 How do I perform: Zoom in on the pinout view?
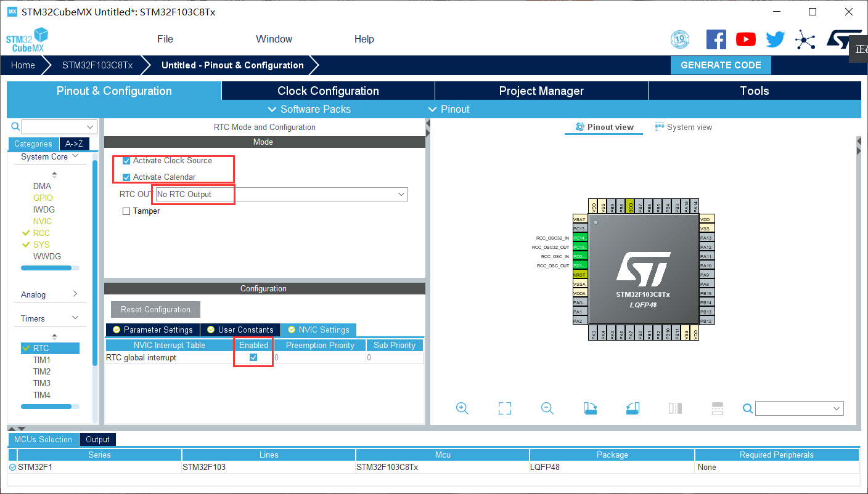[462, 408]
